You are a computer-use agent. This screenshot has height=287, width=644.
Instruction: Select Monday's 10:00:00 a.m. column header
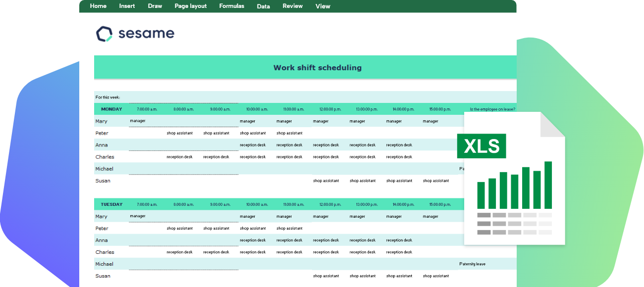[257, 109]
